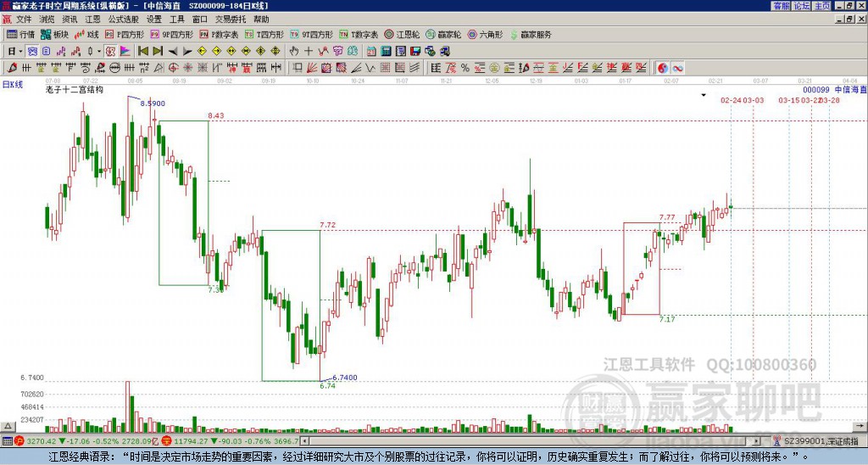
Task: Click the 行情 (Quotes) toolbar button
Action: [21, 35]
